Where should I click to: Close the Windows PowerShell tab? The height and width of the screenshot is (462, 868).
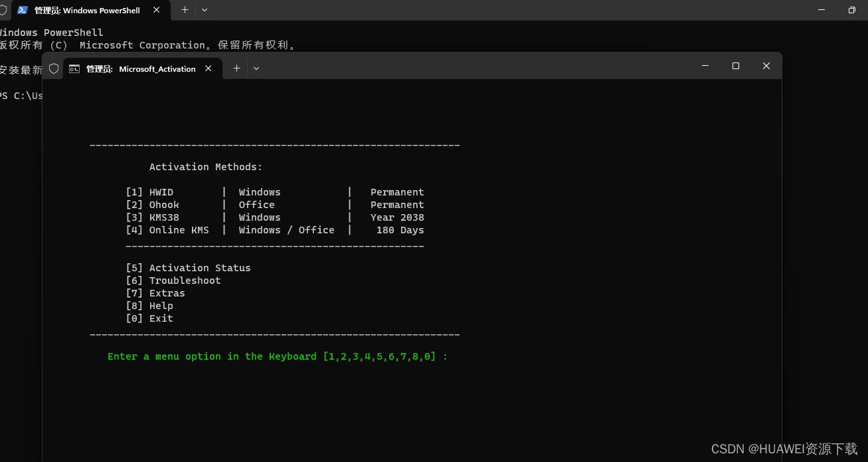point(157,10)
